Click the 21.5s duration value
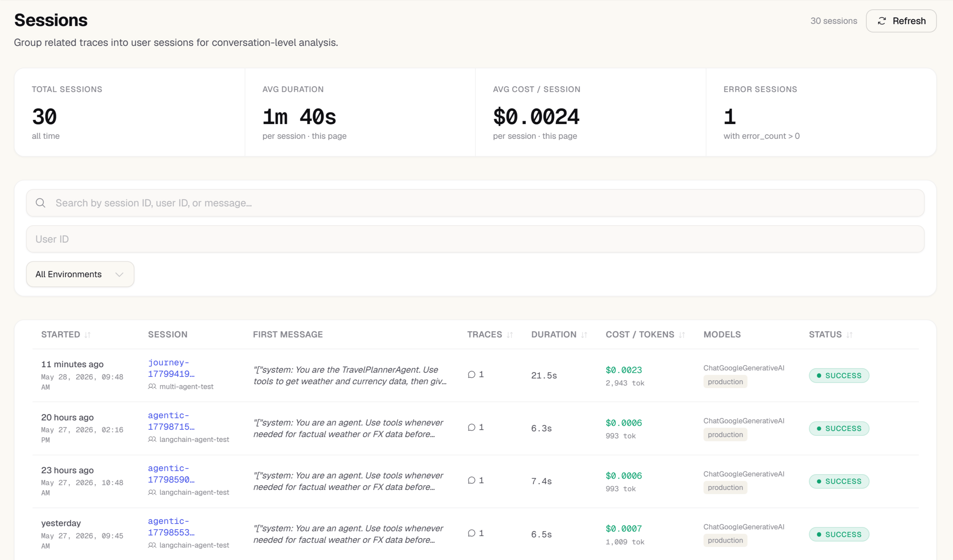Viewport: 953px width, 560px height. 544,375
